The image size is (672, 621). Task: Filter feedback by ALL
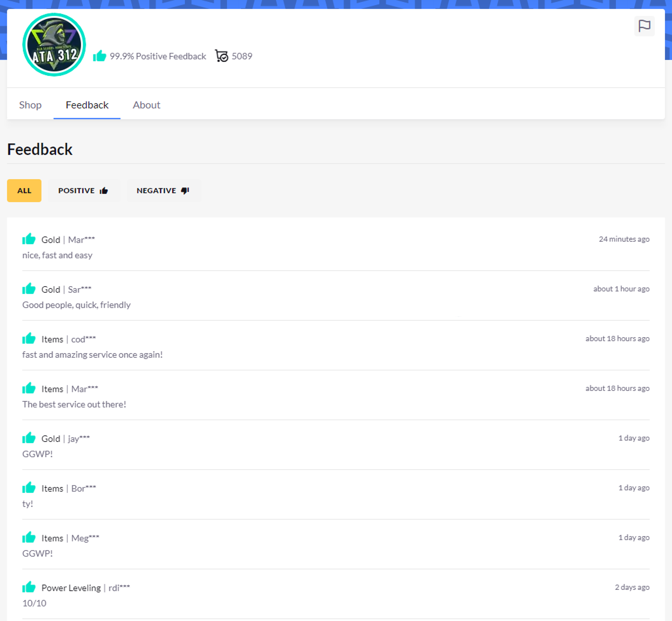(x=24, y=191)
